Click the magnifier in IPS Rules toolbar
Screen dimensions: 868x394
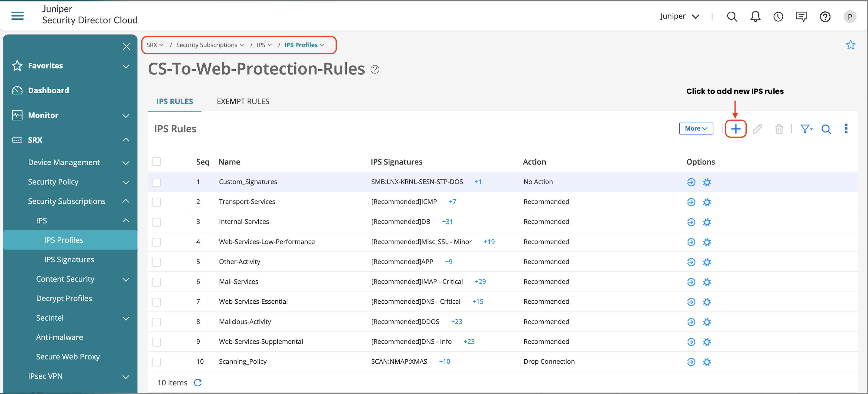pyautogui.click(x=826, y=129)
